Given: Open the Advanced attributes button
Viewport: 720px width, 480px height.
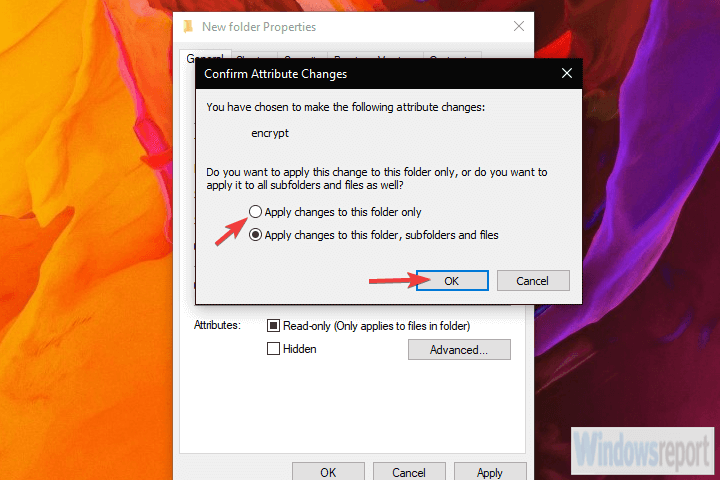Looking at the screenshot, I should [459, 350].
